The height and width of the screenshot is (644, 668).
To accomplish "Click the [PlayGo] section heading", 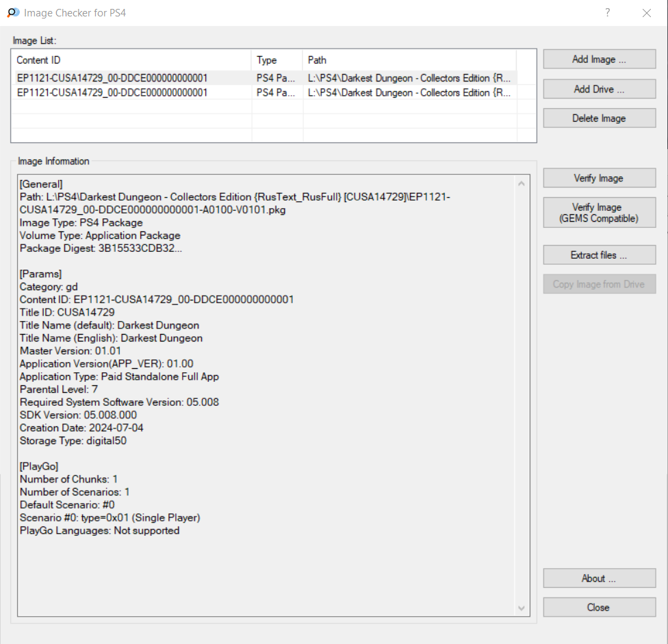I will 39,466.
